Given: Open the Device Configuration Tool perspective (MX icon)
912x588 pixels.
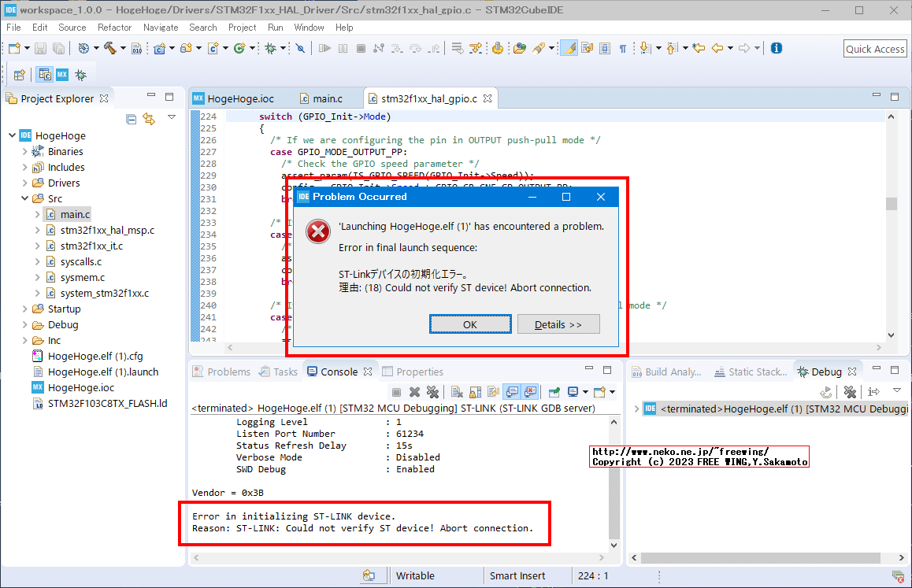Looking at the screenshot, I should [x=61, y=75].
